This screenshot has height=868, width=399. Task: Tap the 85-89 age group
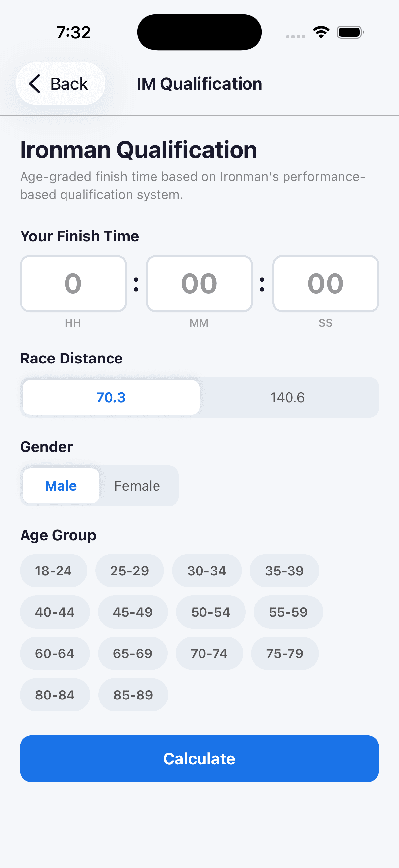point(133,695)
